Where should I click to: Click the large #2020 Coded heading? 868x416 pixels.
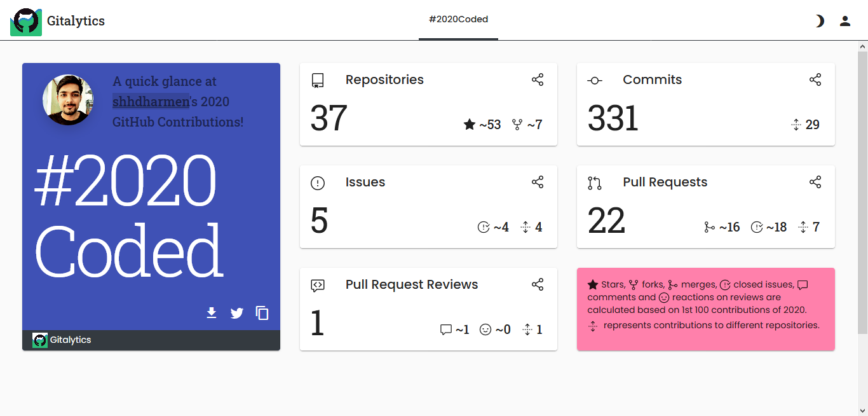(129, 216)
